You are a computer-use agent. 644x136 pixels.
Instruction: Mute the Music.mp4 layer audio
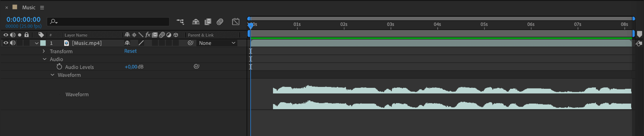[x=13, y=43]
